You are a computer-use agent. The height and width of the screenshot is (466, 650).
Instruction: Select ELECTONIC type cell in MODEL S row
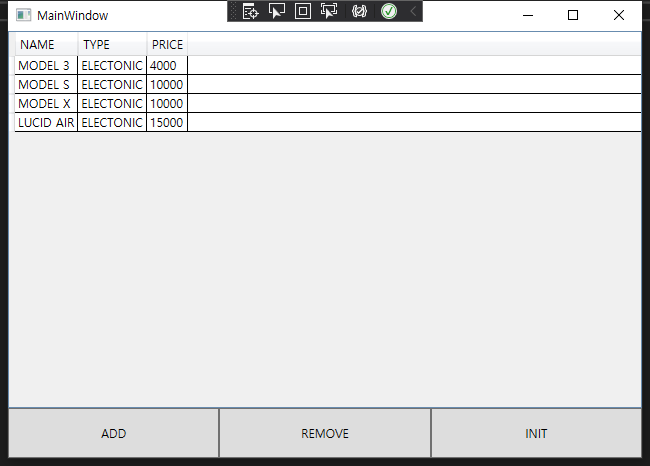(112, 85)
